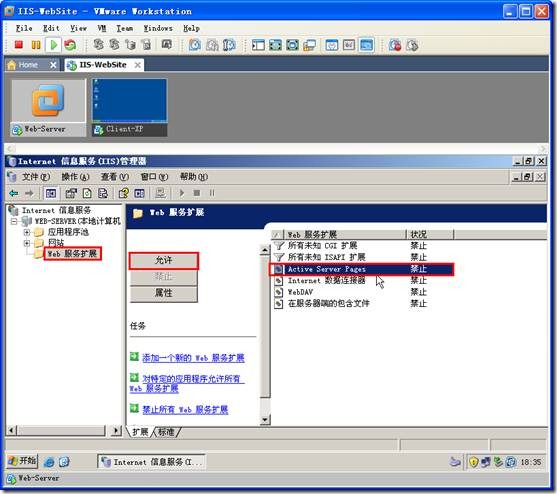The width and height of the screenshot is (557, 494).
Task: Go forward in the IIS Manager toolbar
Action: 29,193
